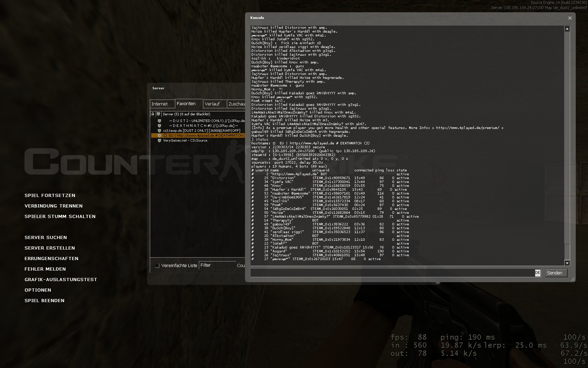Open Errungenschaften menu entry

(x=51, y=258)
